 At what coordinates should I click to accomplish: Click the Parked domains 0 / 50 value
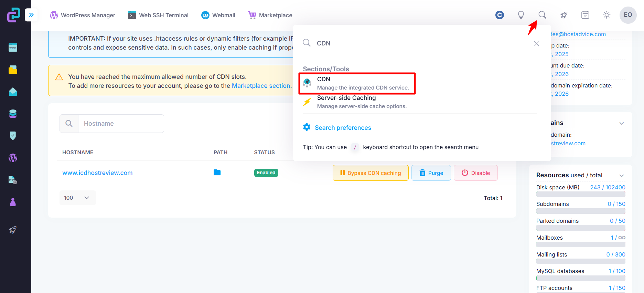click(618, 221)
